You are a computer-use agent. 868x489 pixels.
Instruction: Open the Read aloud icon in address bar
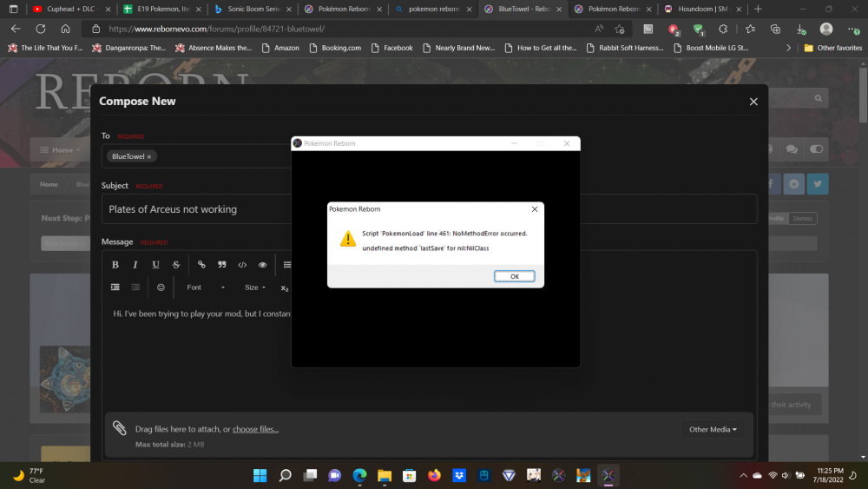pyautogui.click(x=599, y=29)
